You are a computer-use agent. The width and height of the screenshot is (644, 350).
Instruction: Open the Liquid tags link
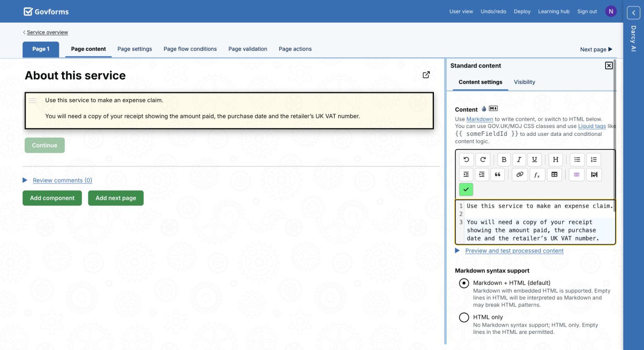[592, 126]
